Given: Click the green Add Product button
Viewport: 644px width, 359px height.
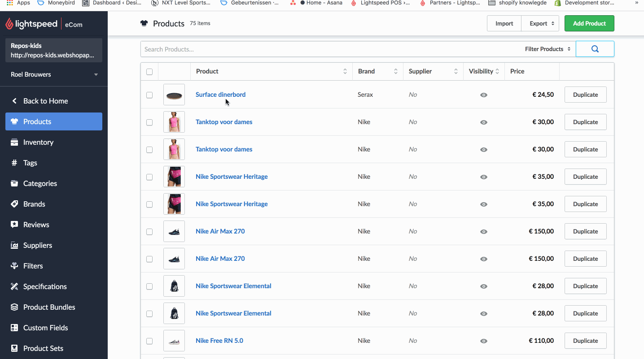Looking at the screenshot, I should 589,23.
